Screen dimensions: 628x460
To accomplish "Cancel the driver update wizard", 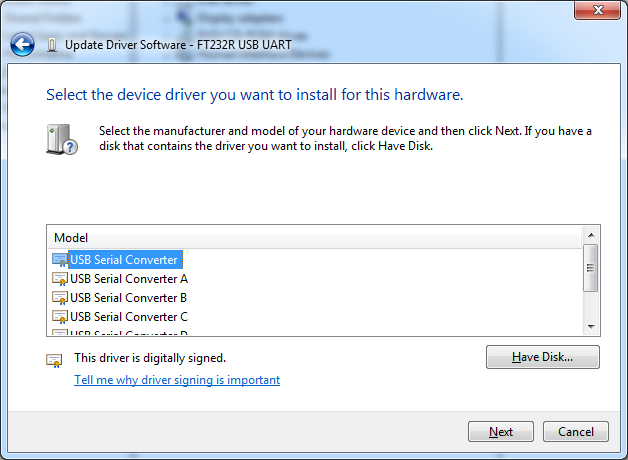I will pos(576,432).
